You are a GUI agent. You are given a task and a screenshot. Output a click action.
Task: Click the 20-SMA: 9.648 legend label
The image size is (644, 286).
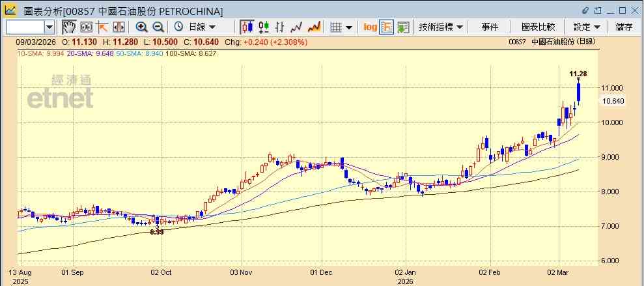click(x=91, y=53)
